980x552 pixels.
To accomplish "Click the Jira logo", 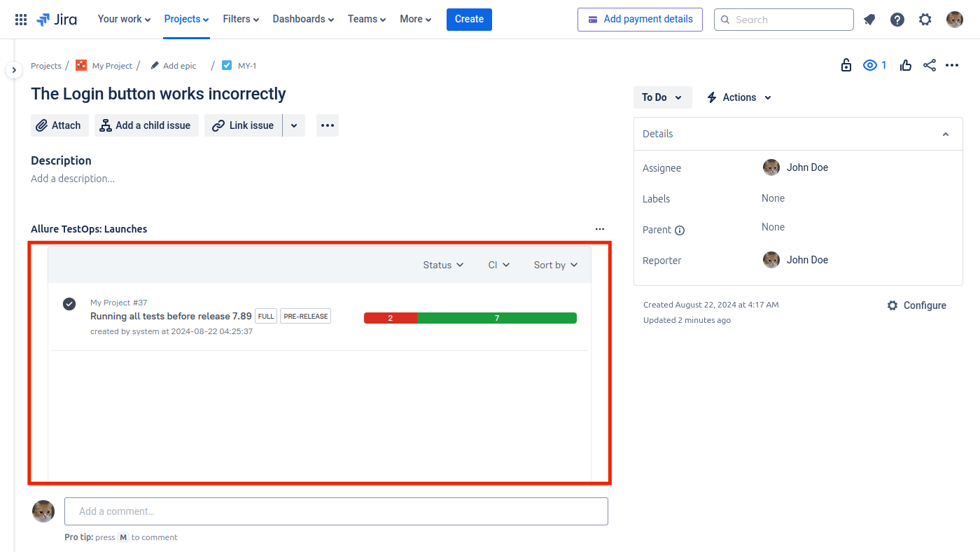I will pos(57,20).
